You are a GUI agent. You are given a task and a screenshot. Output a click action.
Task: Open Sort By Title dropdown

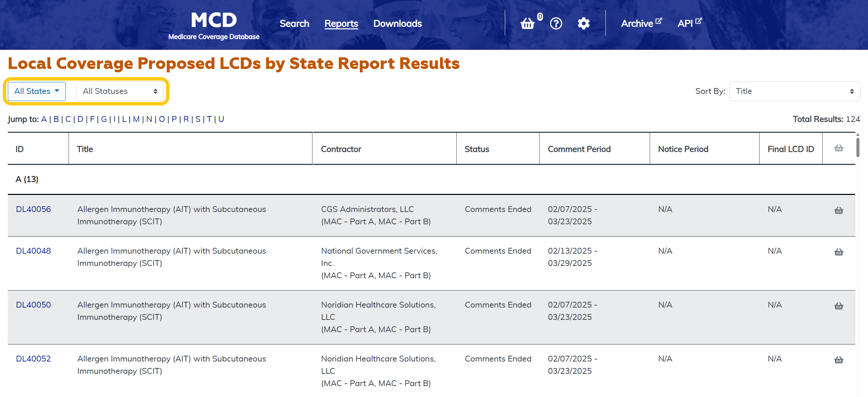click(794, 91)
